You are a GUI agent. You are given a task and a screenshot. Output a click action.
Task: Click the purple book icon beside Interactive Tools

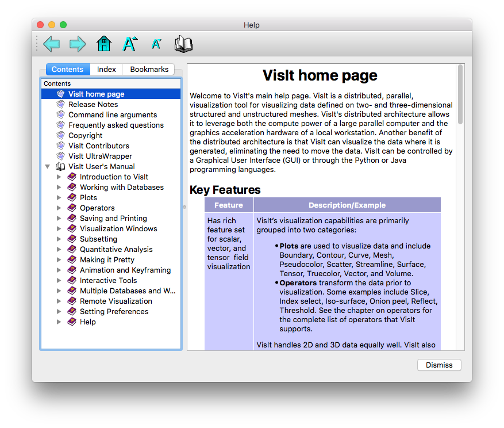point(72,280)
